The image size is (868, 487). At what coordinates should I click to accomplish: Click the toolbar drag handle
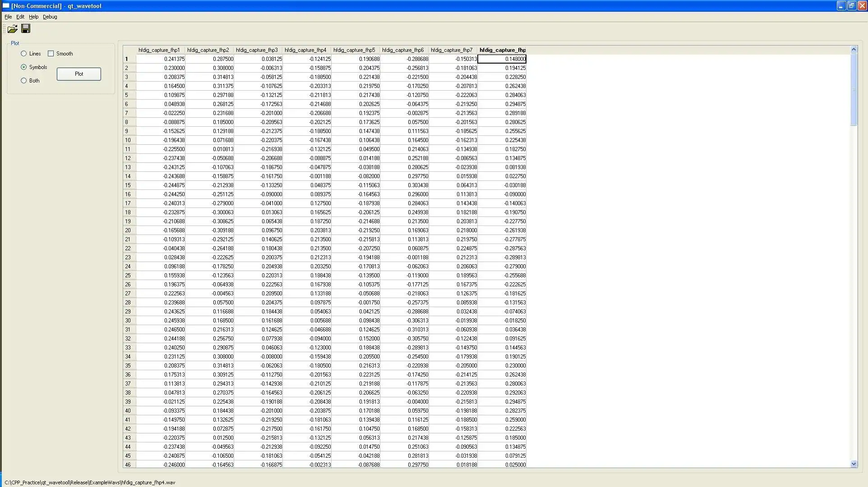[x=4, y=29]
